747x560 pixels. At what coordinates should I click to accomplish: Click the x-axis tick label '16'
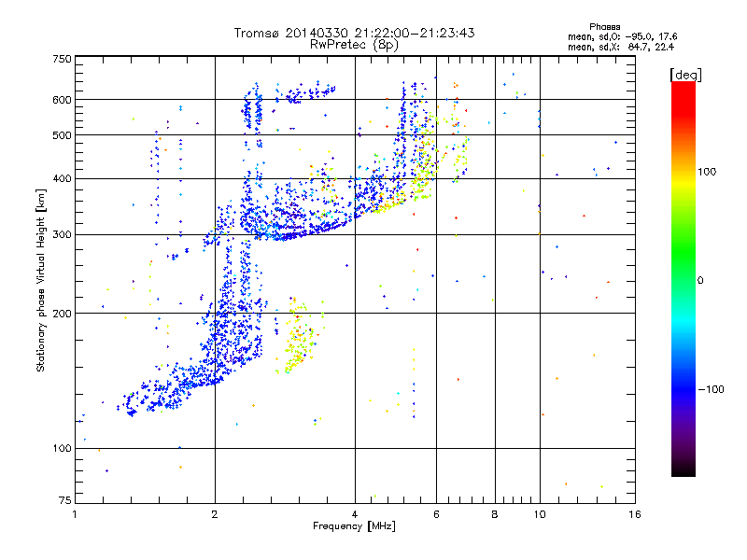point(635,514)
